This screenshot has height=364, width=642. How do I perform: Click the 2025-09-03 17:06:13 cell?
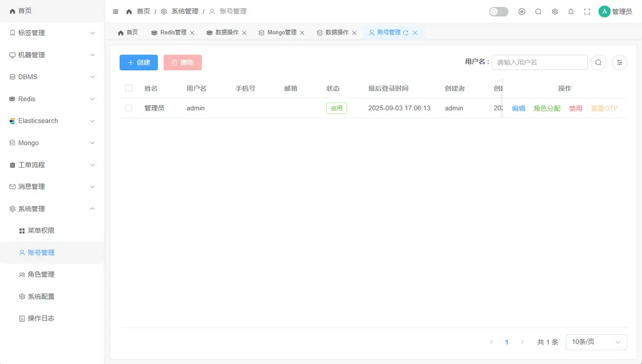pos(399,108)
